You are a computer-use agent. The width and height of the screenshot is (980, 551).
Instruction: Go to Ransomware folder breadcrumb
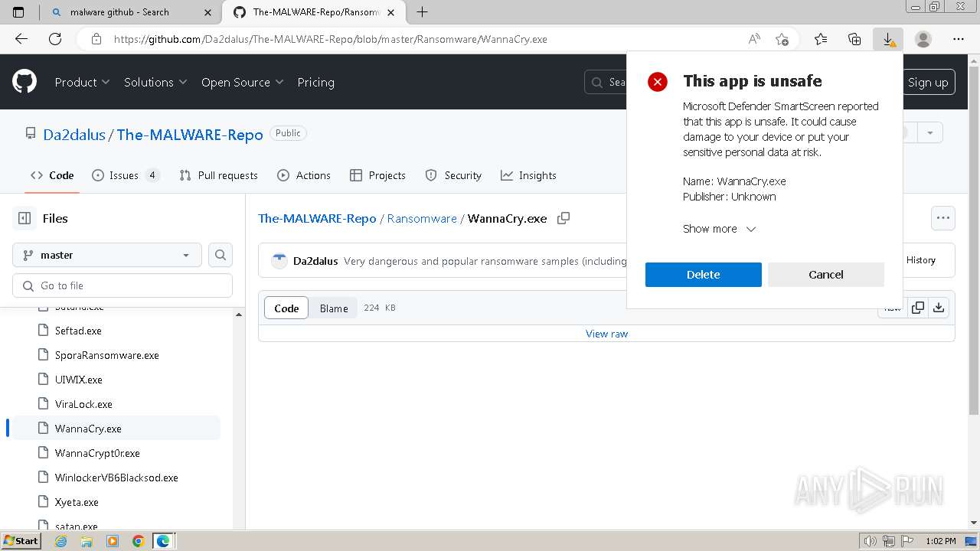(x=422, y=218)
